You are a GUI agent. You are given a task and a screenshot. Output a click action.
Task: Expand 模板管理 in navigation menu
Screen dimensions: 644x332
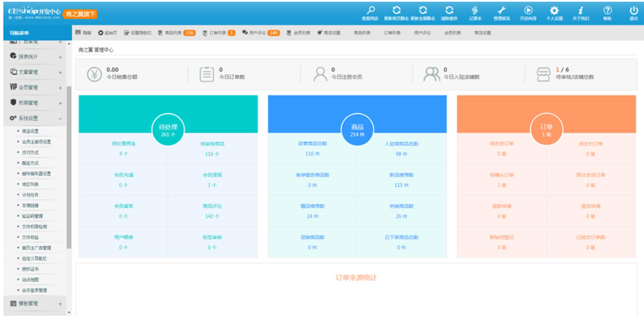click(35, 303)
